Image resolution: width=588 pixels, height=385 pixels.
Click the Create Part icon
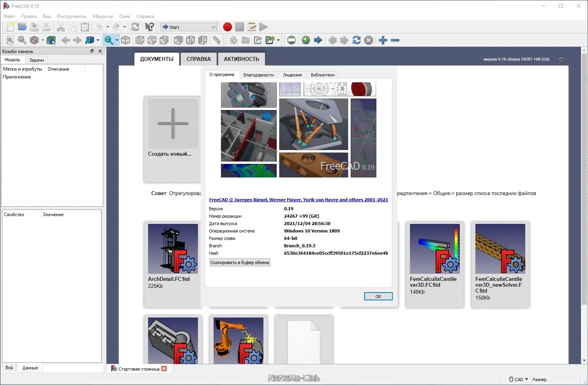[x=233, y=40]
